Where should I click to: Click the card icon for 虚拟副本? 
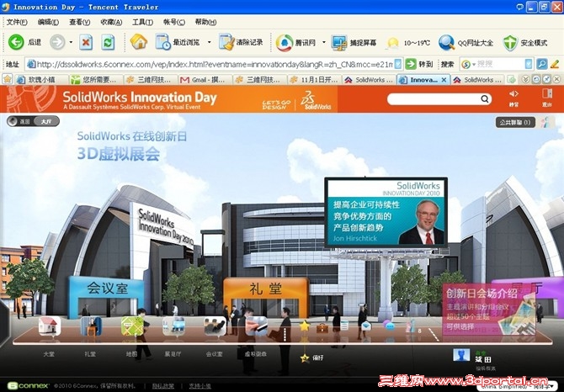[x=256, y=326]
